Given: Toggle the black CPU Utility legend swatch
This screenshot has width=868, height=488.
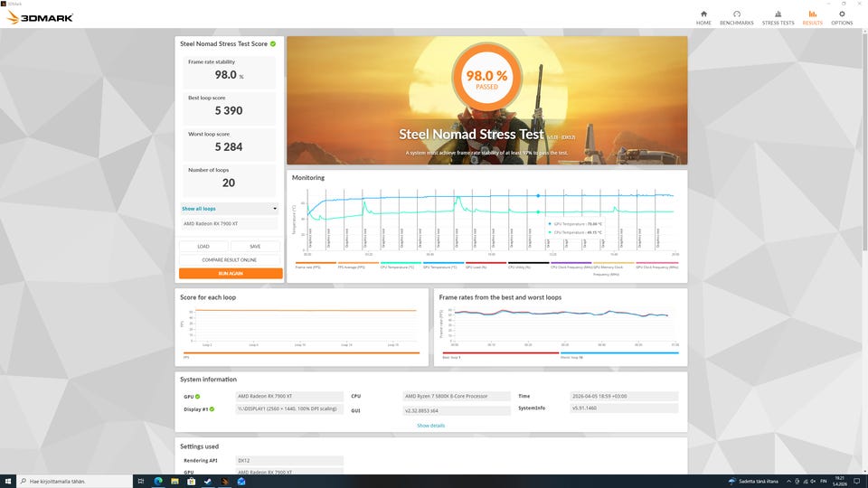Looking at the screenshot, I should (529, 265).
